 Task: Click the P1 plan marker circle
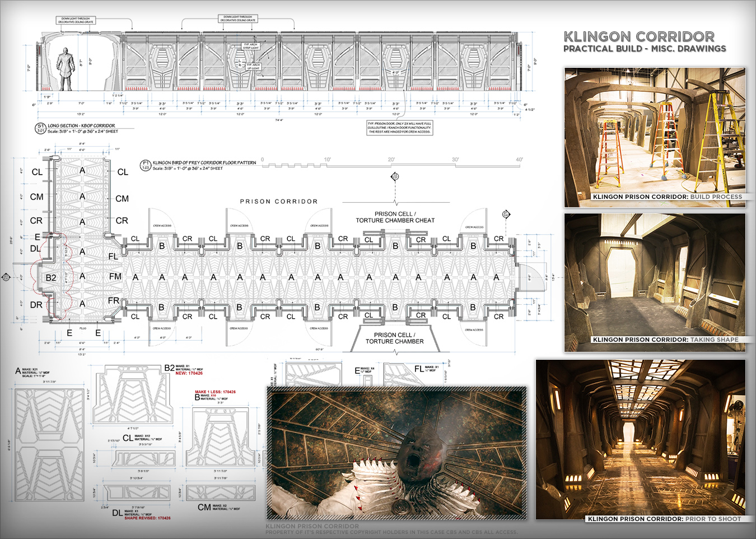(x=146, y=165)
